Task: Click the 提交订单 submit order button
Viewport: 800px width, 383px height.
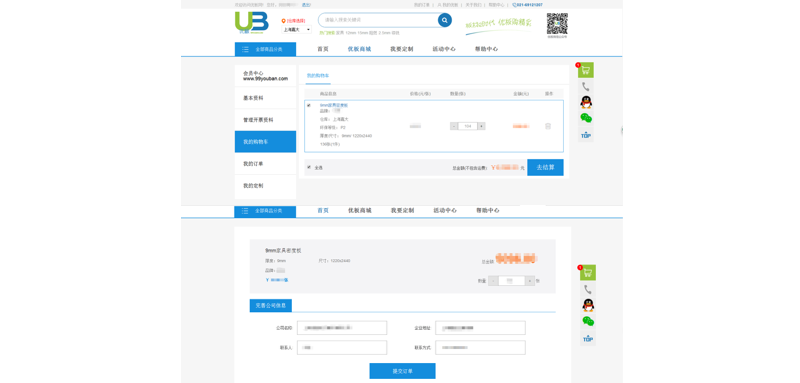Action: 403,371
